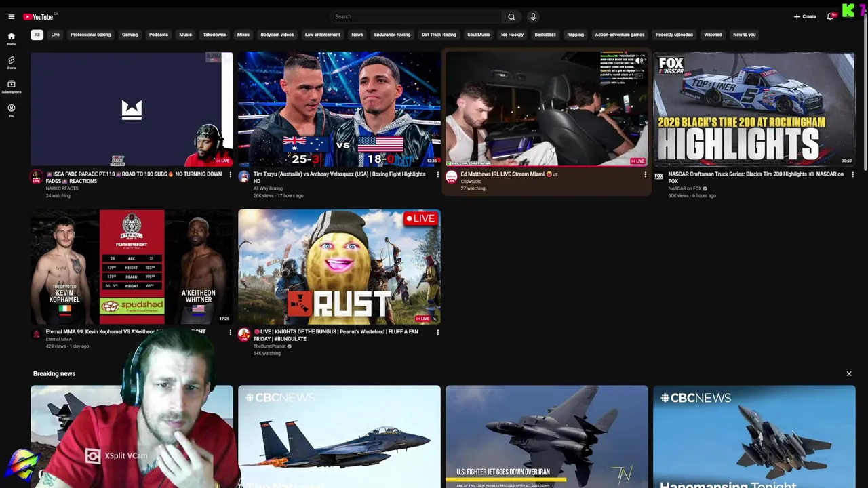Open options menu for ISSA FADE PARADE video
868x488 pixels.
[230, 174]
